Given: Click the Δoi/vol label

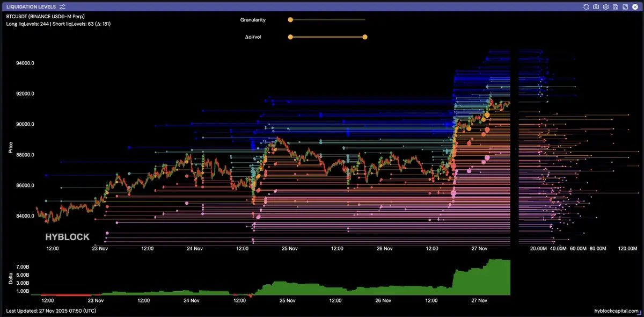Looking at the screenshot, I should [252, 37].
